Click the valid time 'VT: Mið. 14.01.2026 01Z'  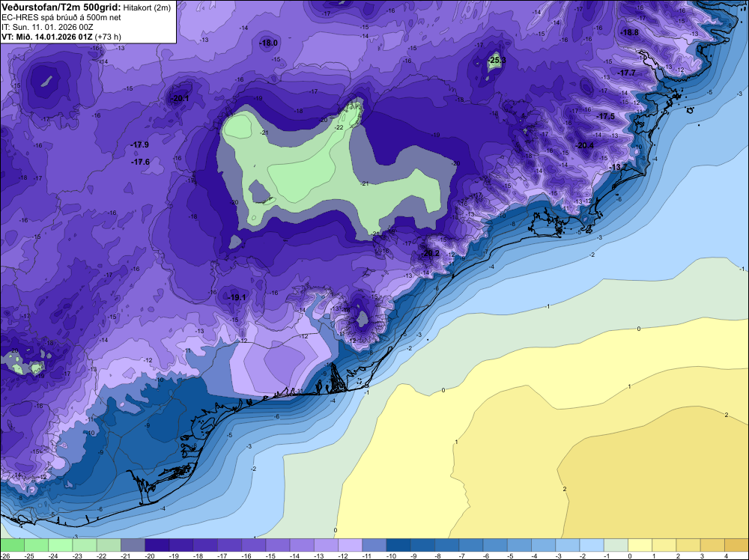pyautogui.click(x=46, y=37)
